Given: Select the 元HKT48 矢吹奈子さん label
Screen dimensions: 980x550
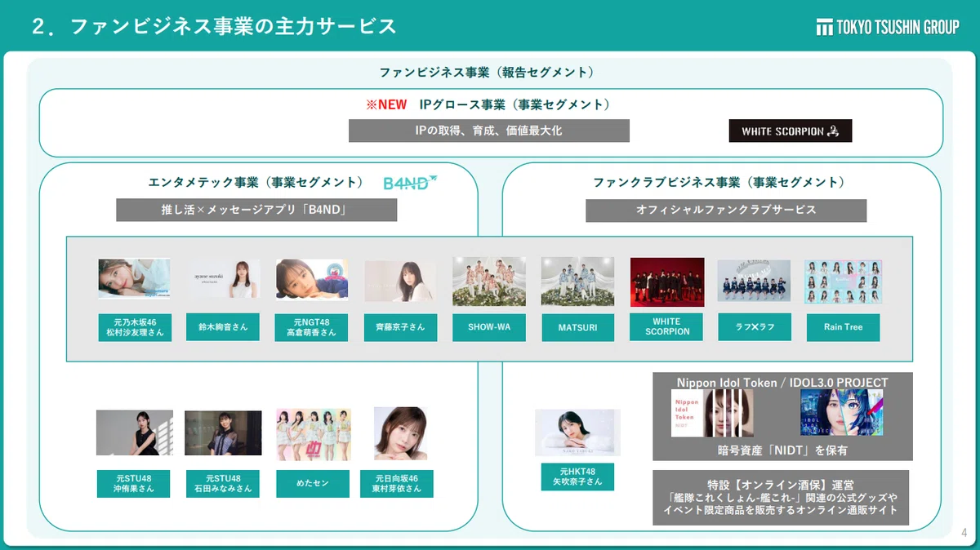Looking at the screenshot, I should (577, 477).
